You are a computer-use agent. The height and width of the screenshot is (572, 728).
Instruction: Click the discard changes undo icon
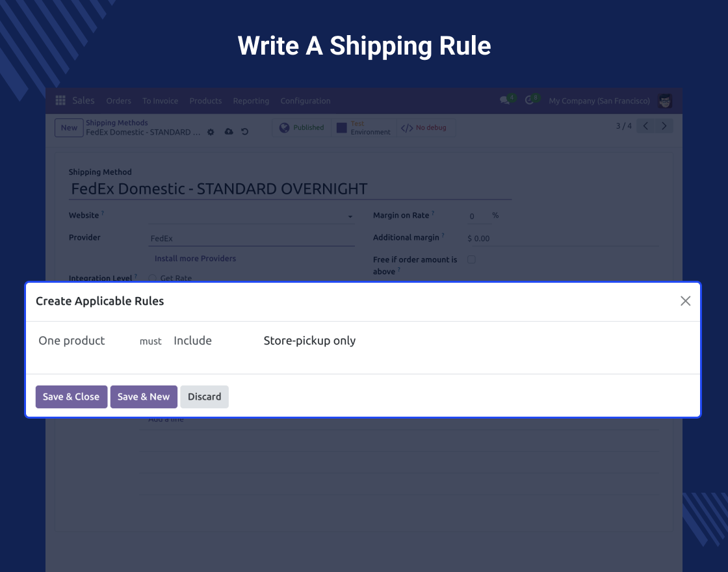[244, 132]
